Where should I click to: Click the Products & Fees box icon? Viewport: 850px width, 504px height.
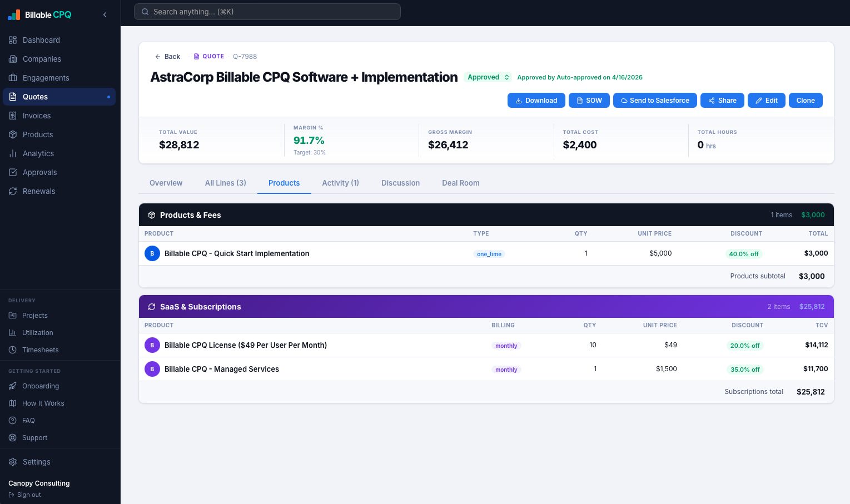pos(152,215)
